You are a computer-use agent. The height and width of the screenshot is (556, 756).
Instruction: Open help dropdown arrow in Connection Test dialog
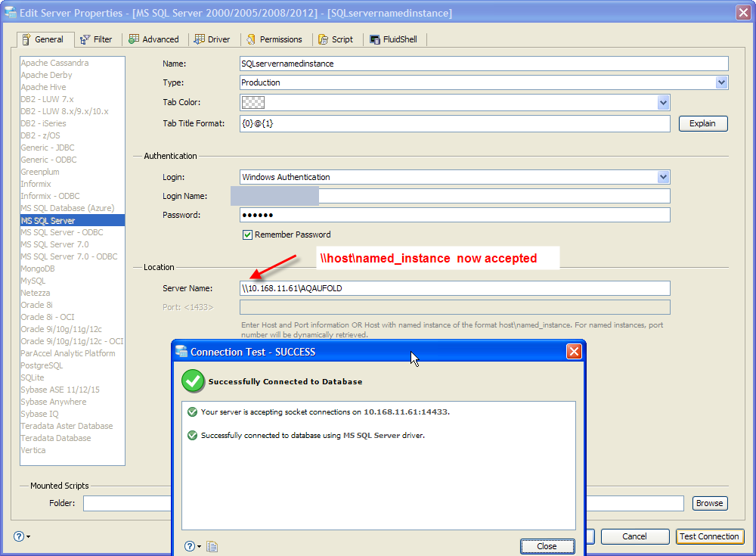point(199,547)
